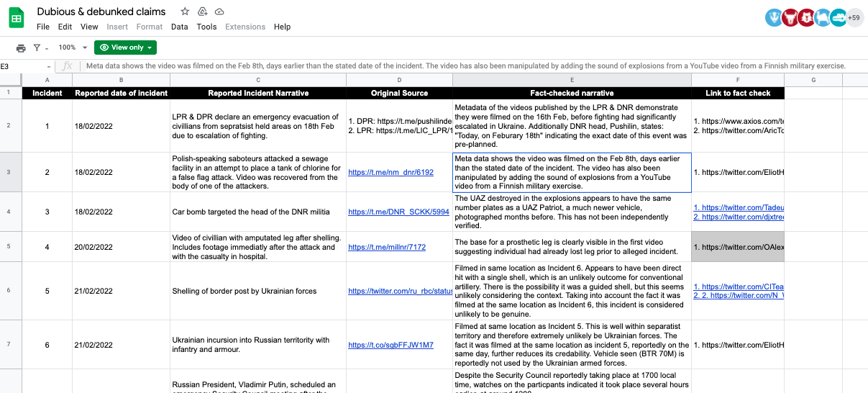Select row 3 header
The width and height of the screenshot is (868, 393).
coord(11,172)
